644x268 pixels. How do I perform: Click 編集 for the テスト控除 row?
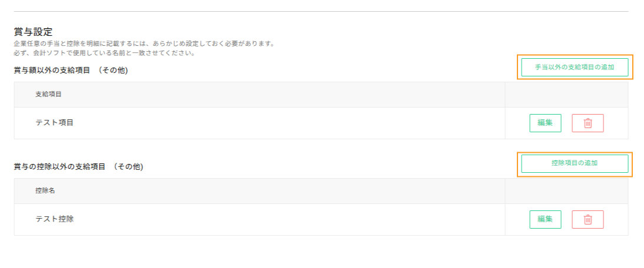pos(546,219)
